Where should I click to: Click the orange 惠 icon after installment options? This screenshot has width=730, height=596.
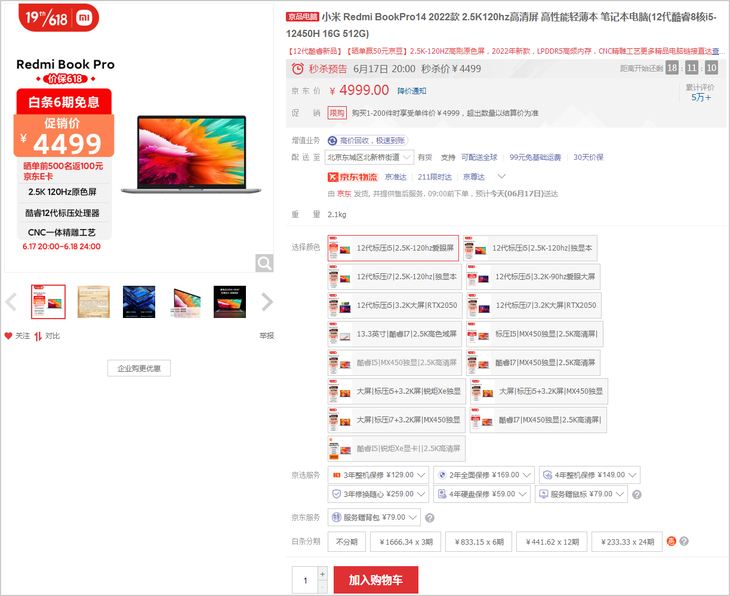pyautogui.click(x=671, y=541)
